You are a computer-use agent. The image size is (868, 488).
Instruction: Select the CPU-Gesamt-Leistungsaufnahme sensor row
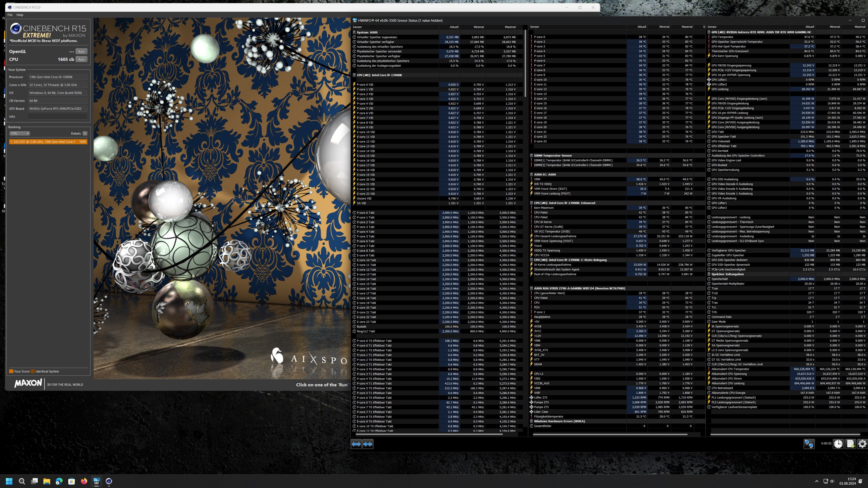click(617, 236)
